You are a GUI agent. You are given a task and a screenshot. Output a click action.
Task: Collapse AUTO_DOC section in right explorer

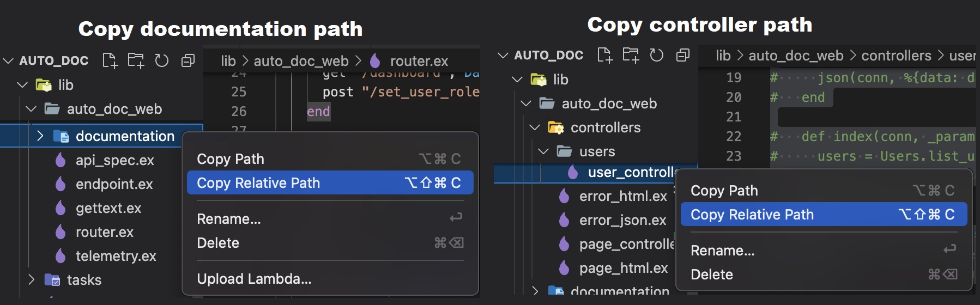click(503, 55)
